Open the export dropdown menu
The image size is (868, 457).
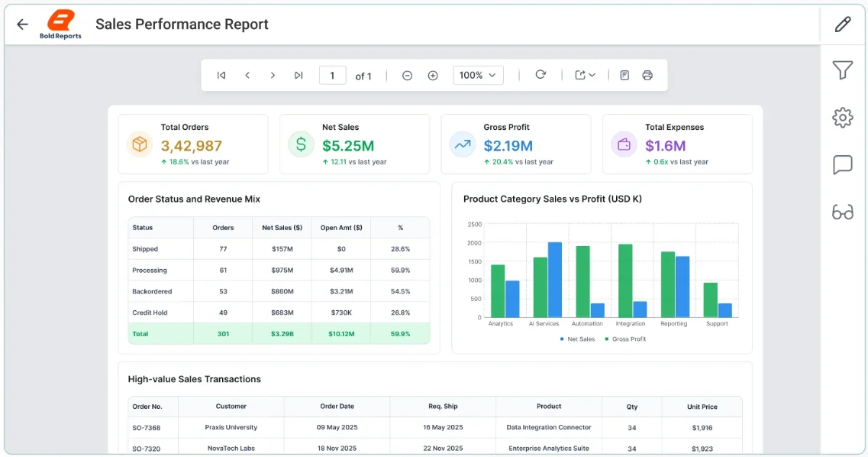585,76
